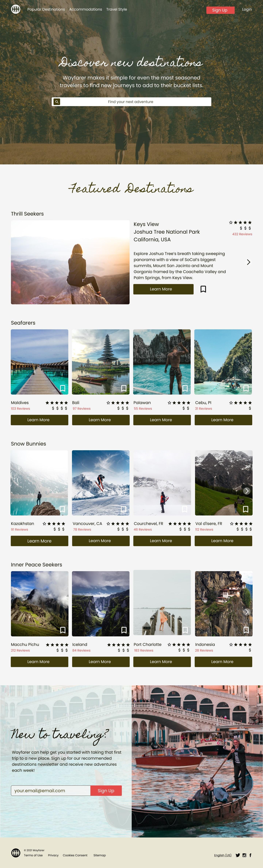
Task: Open the Facebook icon in footer
Action: (x=250, y=855)
